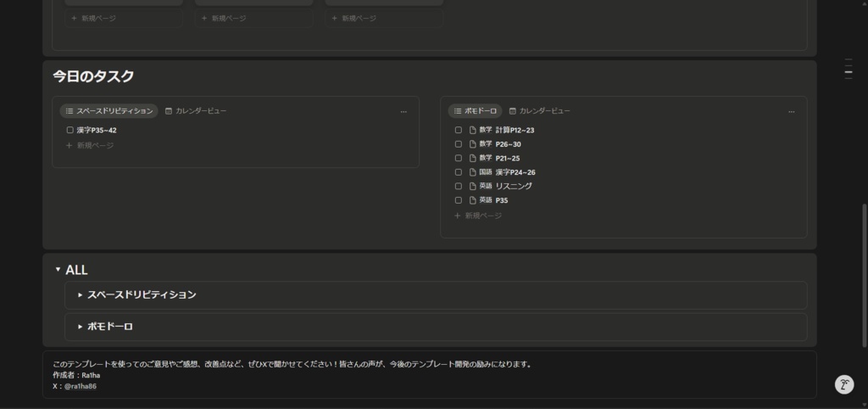The image size is (868, 409).
Task: Switch to カレンダービュー in ポモドーロ panel
Action: 540,111
